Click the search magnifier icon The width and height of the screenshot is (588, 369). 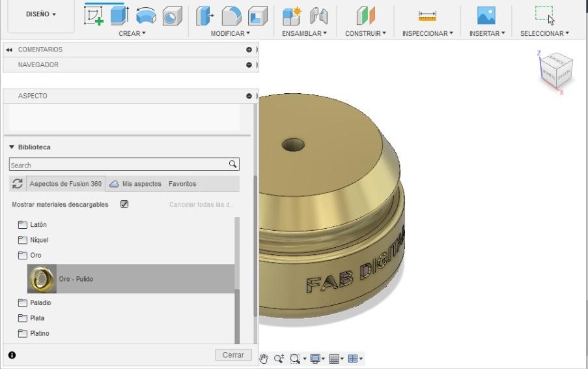pos(232,164)
